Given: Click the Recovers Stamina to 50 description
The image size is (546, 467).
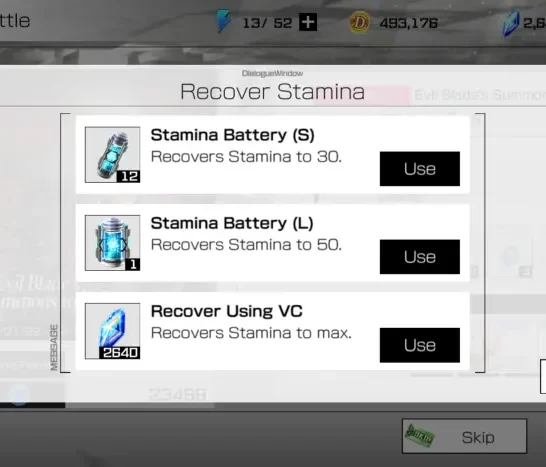Looking at the screenshot, I should (246, 244).
